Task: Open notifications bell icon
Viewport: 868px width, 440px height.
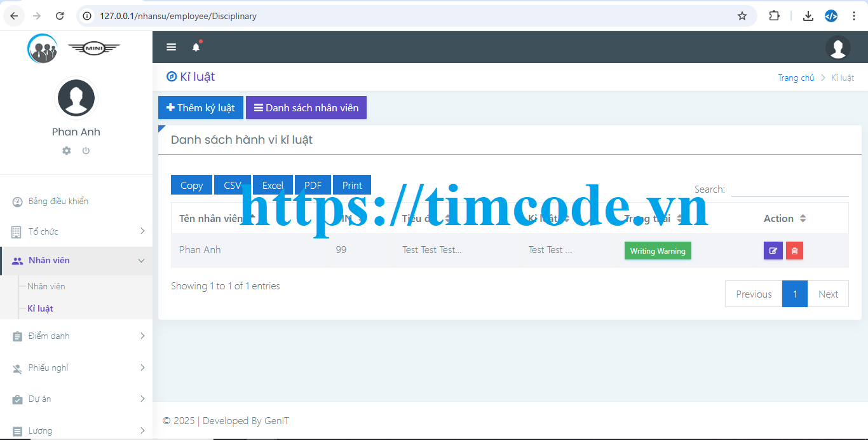Action: pos(196,47)
